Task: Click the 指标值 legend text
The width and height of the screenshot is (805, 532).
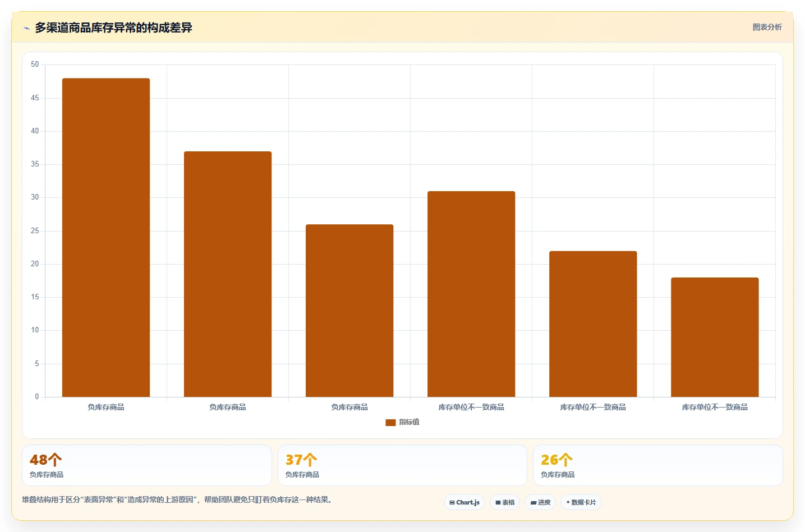Action: coord(409,422)
